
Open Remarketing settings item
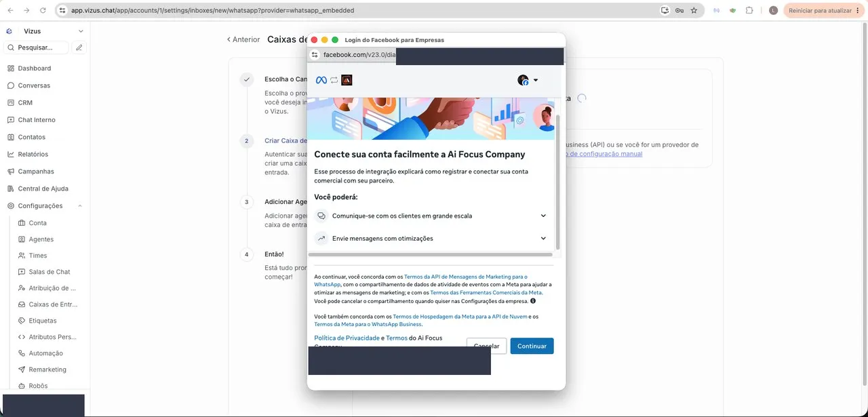tap(47, 370)
